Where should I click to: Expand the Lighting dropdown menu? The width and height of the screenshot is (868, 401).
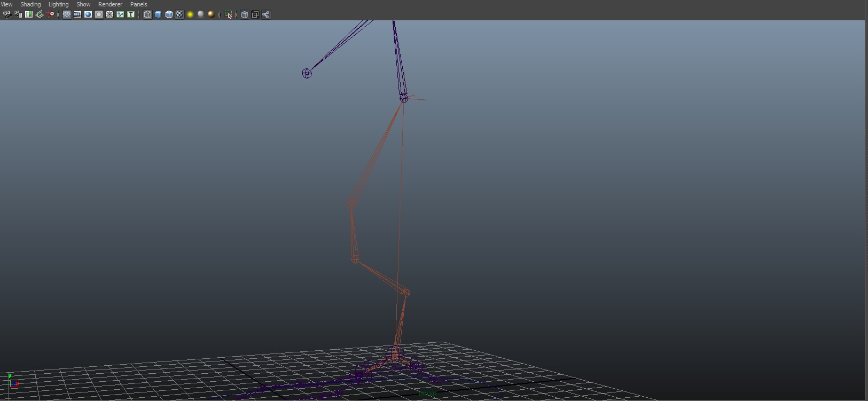[58, 4]
